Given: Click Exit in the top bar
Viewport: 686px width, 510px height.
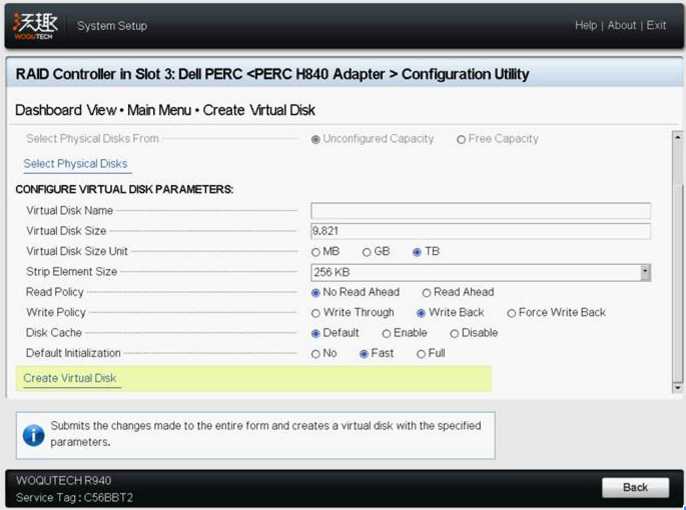Looking at the screenshot, I should pyautogui.click(x=656, y=25).
